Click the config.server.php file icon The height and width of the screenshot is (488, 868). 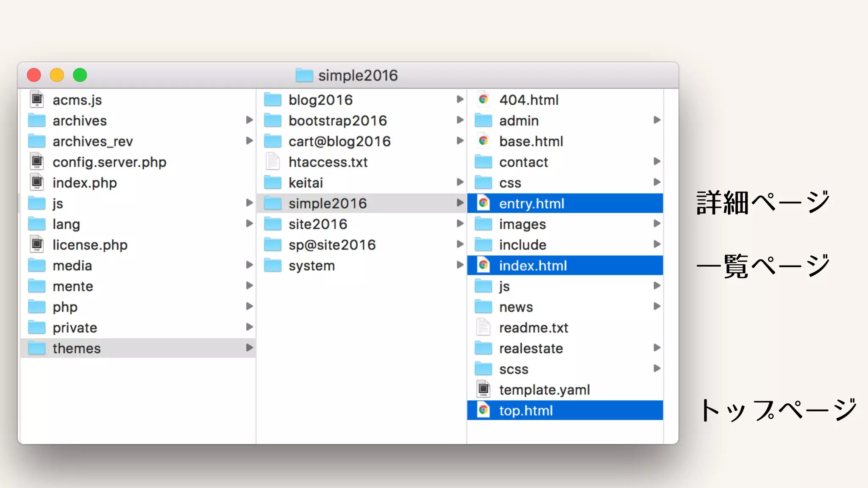pyautogui.click(x=37, y=162)
